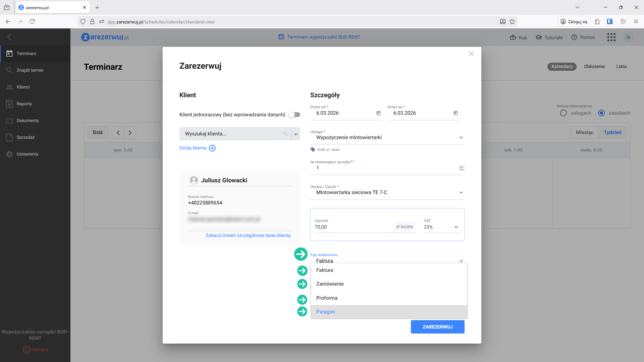Toggle Klient jednorazowy switch
Image resolution: width=644 pixels, height=362 pixels.
(294, 115)
